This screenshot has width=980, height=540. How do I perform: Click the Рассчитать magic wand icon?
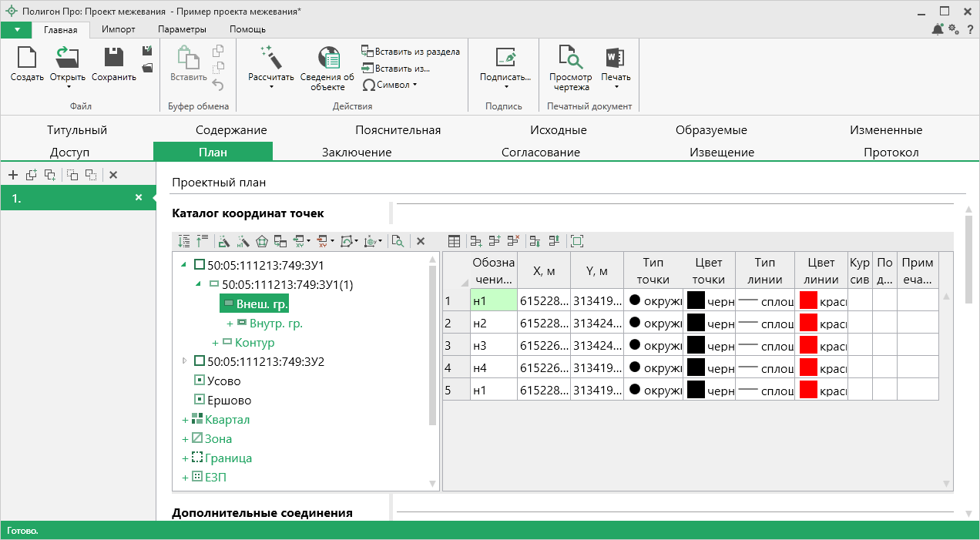point(270,58)
